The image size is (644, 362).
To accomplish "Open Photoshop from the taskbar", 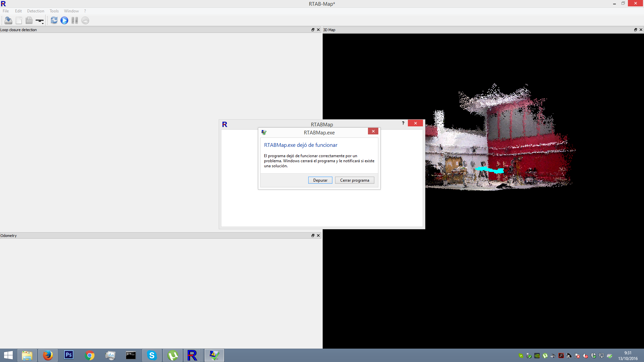I will point(68,355).
